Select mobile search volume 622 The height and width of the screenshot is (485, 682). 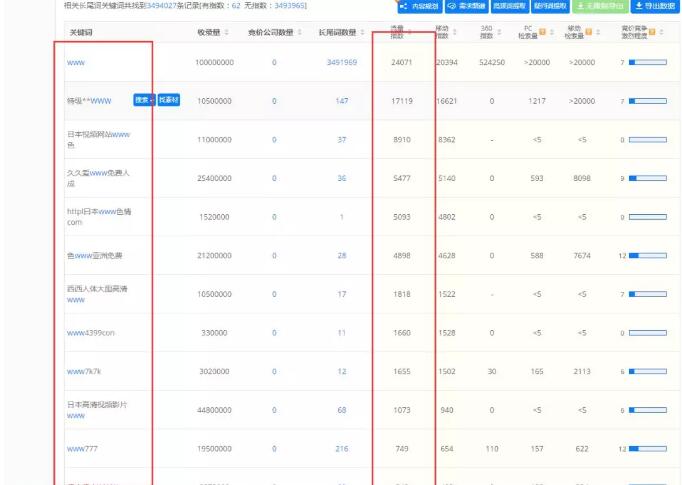[582, 448]
